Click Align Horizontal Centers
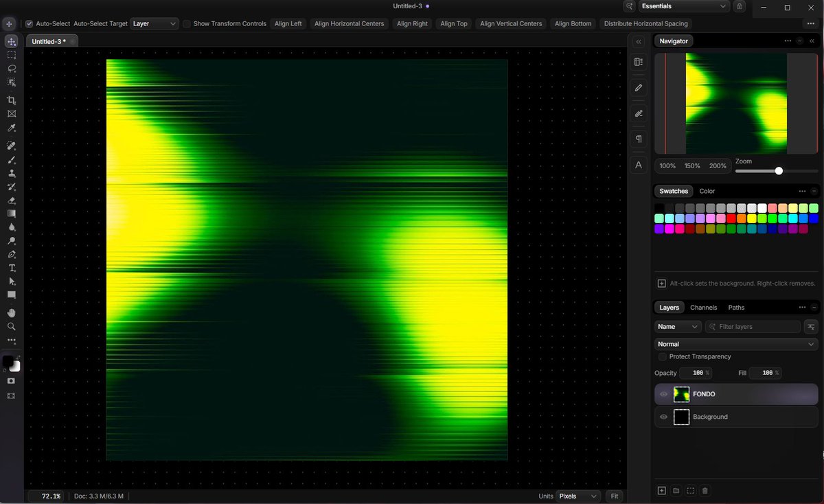The height and width of the screenshot is (504, 824). click(x=350, y=23)
